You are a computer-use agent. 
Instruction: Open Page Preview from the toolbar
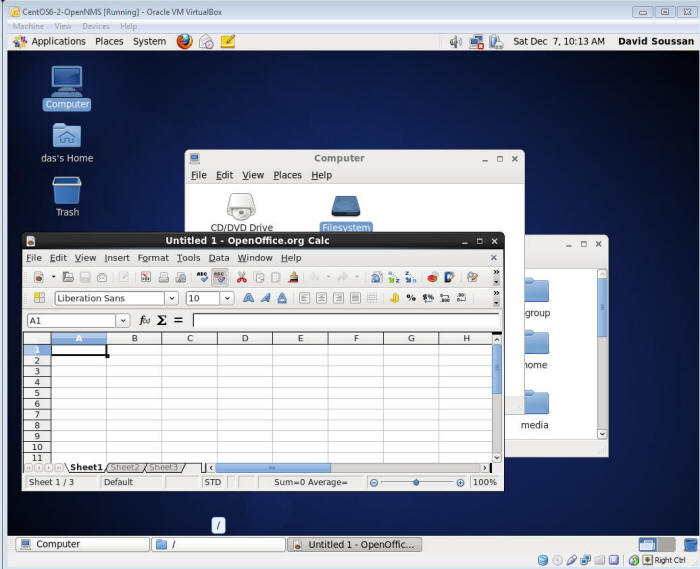pos(180,277)
